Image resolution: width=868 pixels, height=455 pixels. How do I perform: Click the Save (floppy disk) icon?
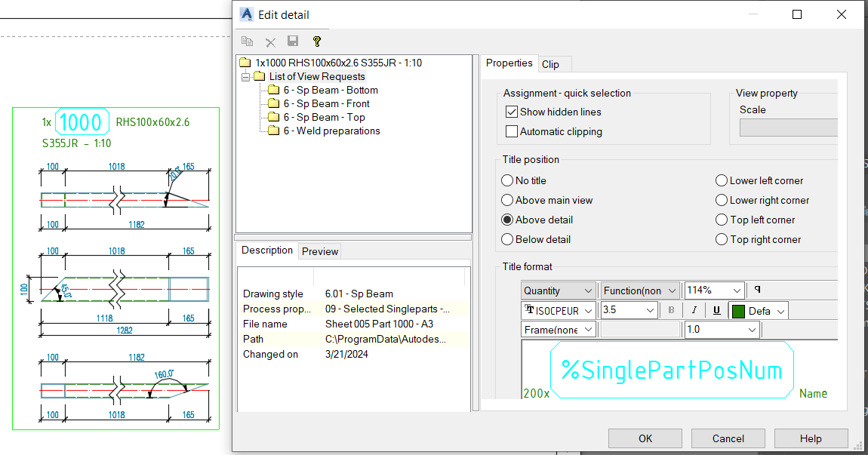(294, 41)
